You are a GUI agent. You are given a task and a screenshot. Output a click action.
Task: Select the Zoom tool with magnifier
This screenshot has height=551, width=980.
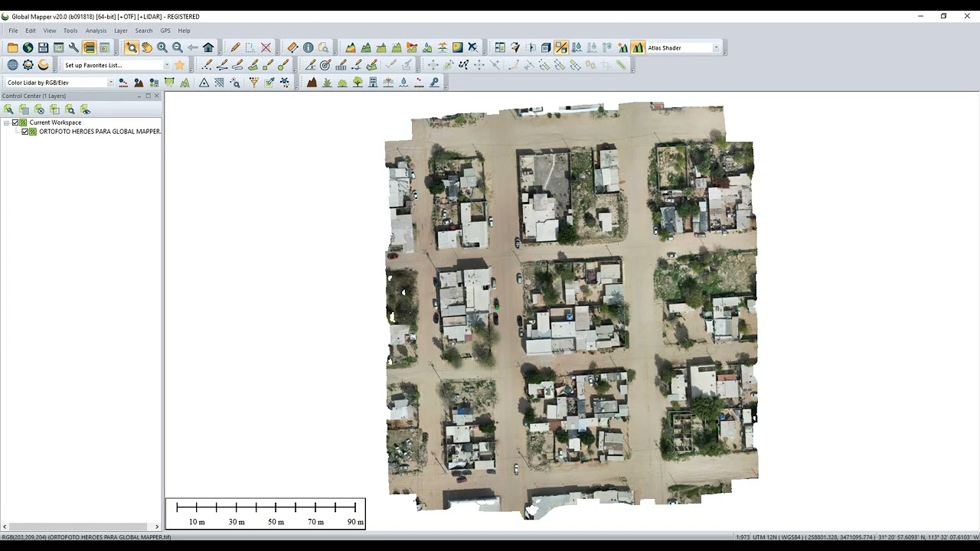pos(132,47)
